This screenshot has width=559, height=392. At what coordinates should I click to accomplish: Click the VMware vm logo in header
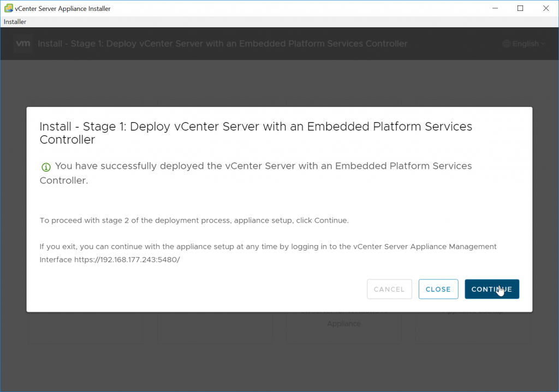tap(23, 44)
